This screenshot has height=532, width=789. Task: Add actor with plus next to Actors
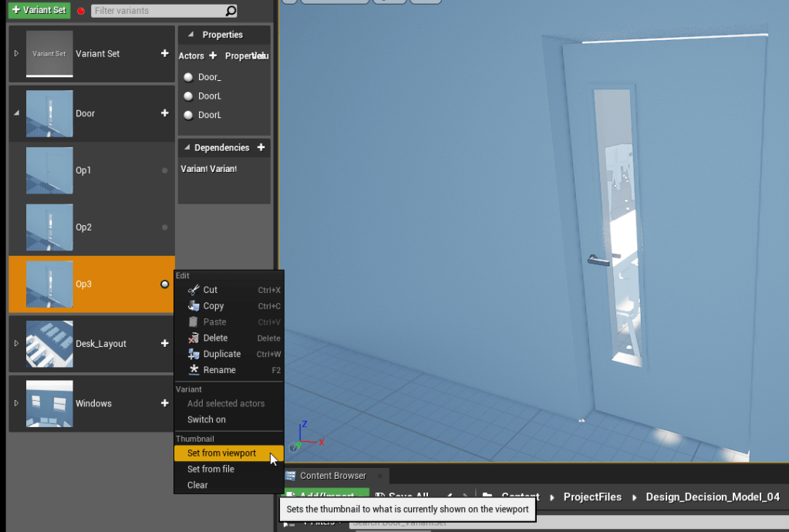[x=213, y=56]
